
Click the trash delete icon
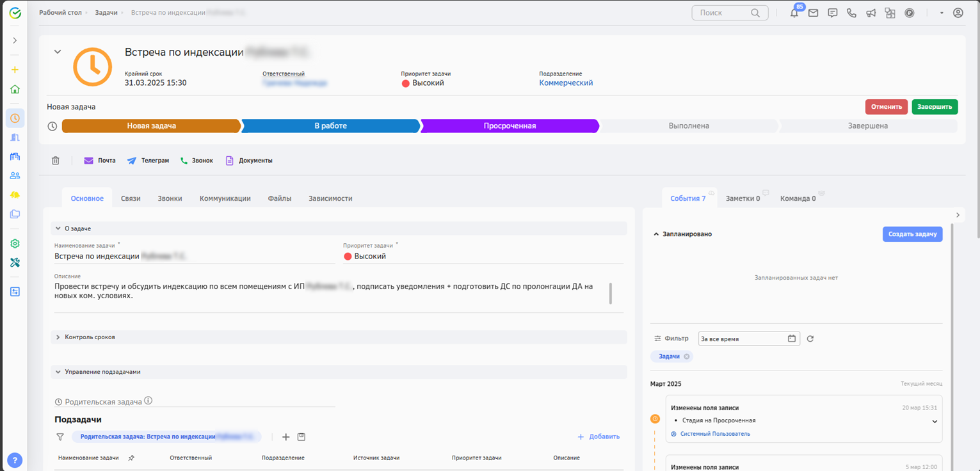[x=56, y=161]
